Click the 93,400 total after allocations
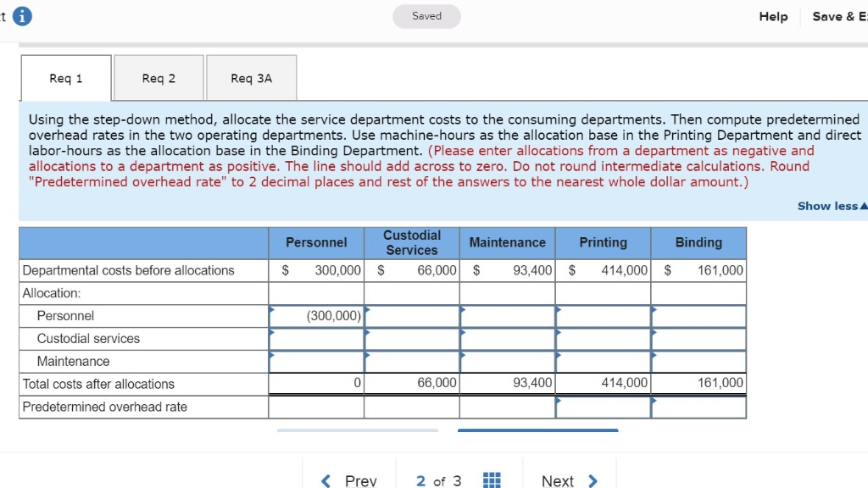This screenshot has width=868, height=488. click(x=532, y=383)
